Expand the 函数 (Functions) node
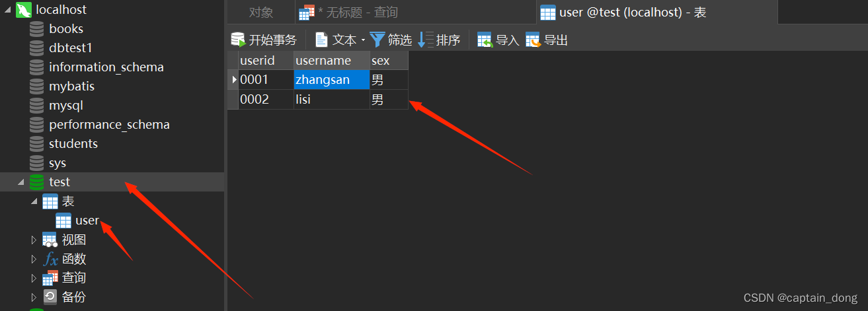The width and height of the screenshot is (868, 311). click(x=34, y=259)
